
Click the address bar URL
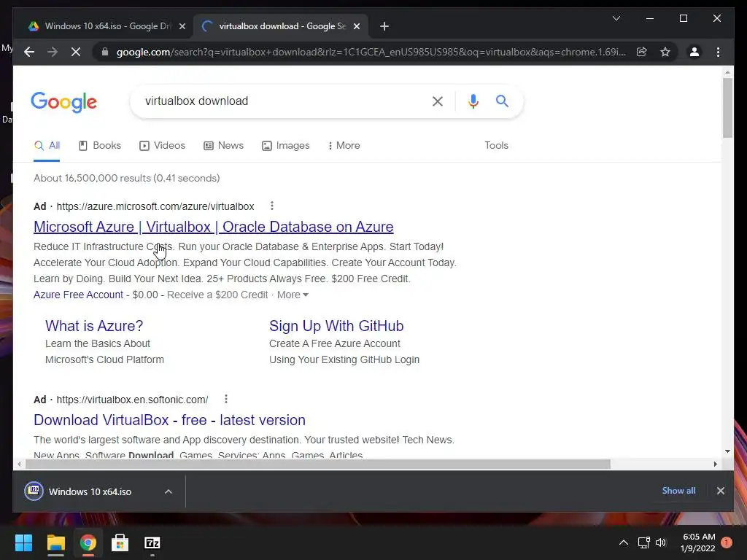coord(371,52)
